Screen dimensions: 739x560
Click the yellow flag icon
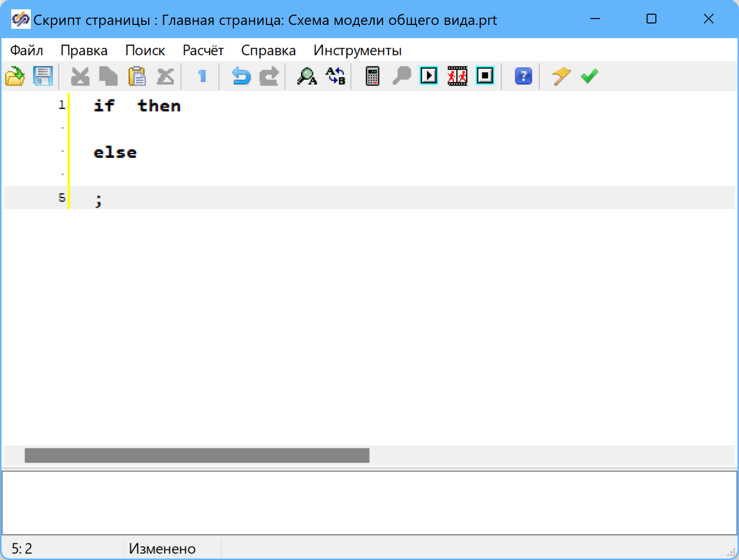561,76
